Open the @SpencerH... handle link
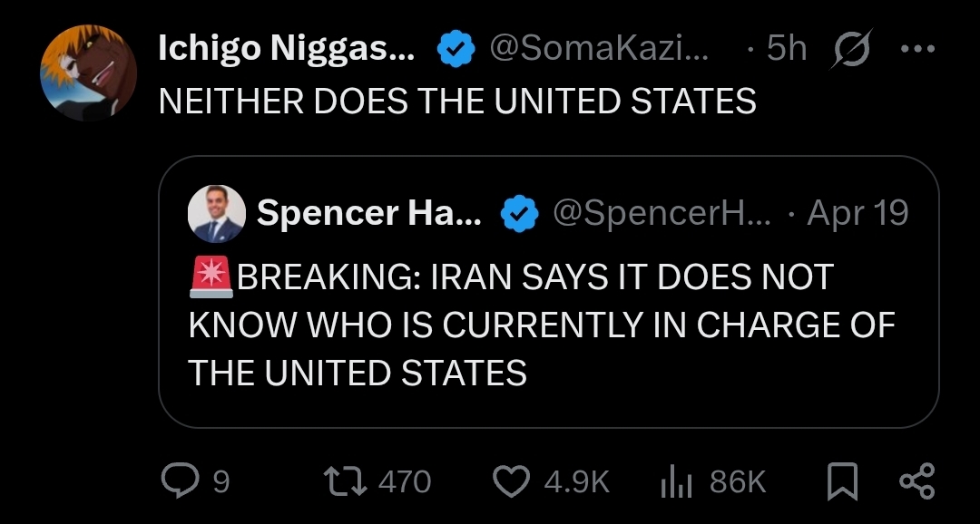 661,214
